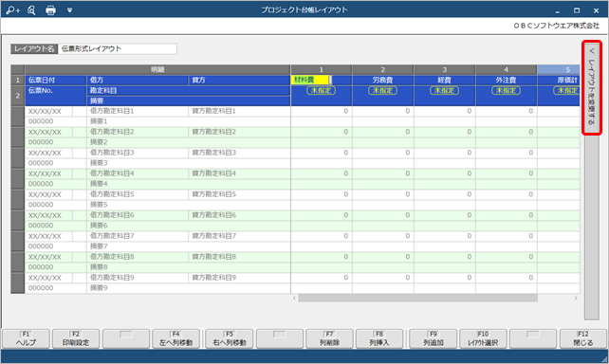Screen dimensions: 609x364
Task: Click the 明細 header cell
Action: coord(157,70)
